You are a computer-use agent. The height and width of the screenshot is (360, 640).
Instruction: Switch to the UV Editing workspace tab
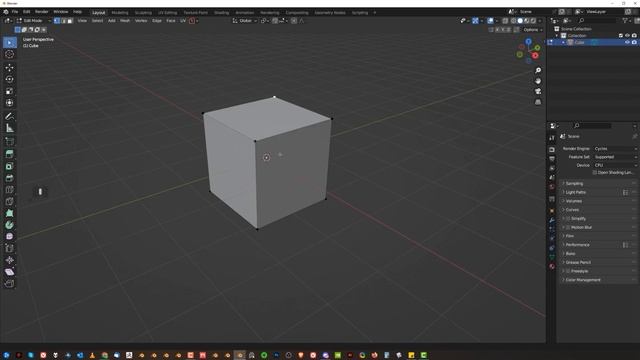pos(167,13)
